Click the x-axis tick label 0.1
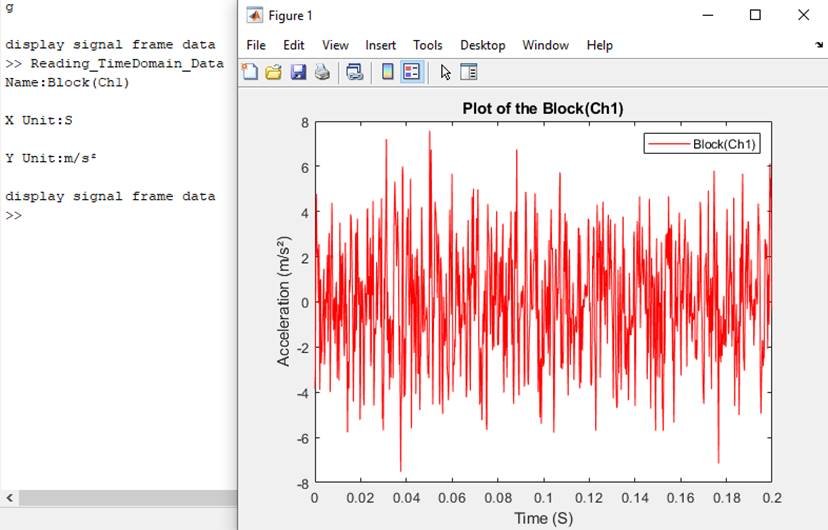 (x=543, y=498)
